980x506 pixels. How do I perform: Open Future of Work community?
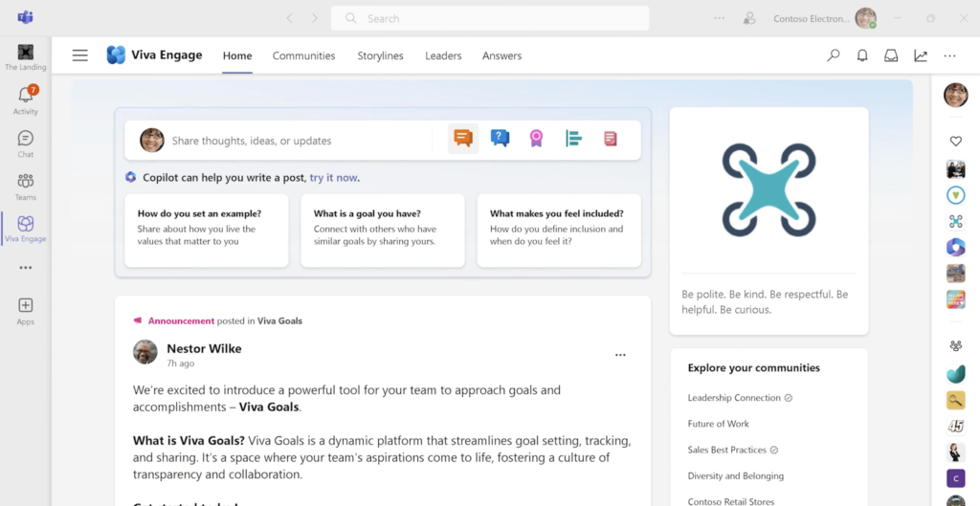718,424
